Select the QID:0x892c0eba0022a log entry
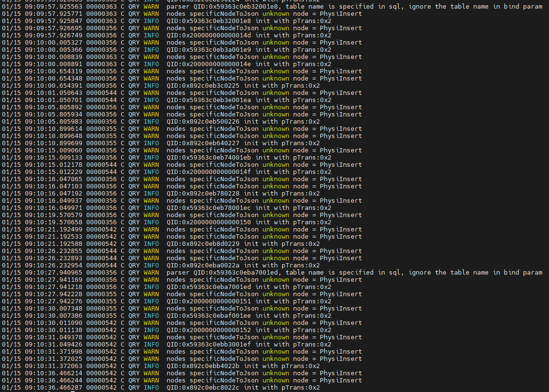The width and height of the screenshot is (549, 392). (x=204, y=265)
